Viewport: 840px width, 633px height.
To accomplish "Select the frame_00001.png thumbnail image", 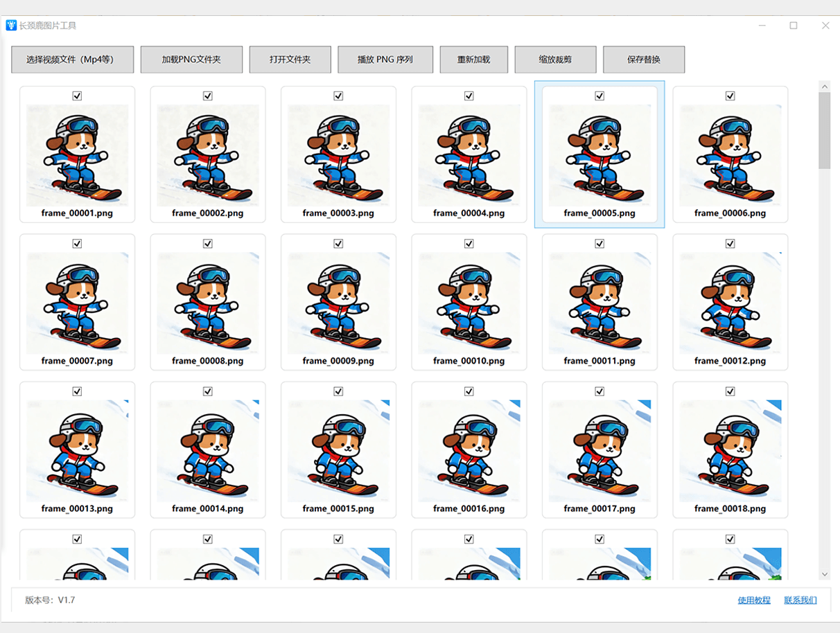I will (77, 155).
